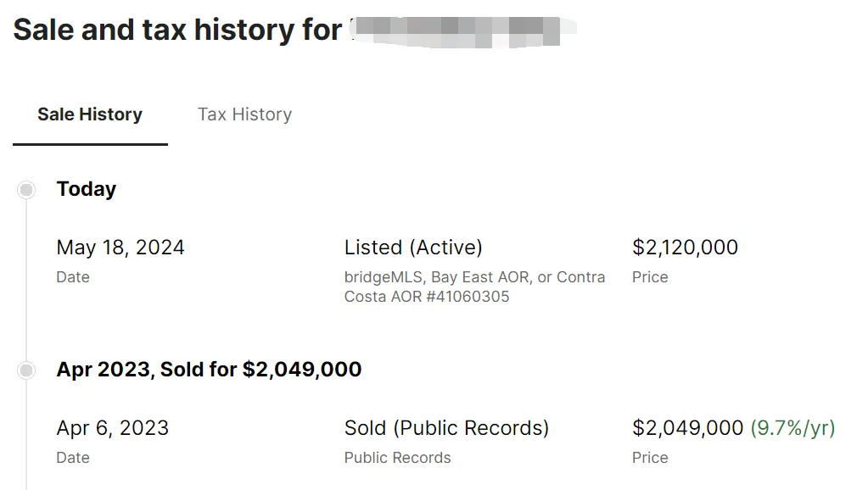This screenshot has width=868, height=490.
Task: Click the 'Apr 2023, Sold for $2,049,000' heading
Action: click(x=209, y=370)
